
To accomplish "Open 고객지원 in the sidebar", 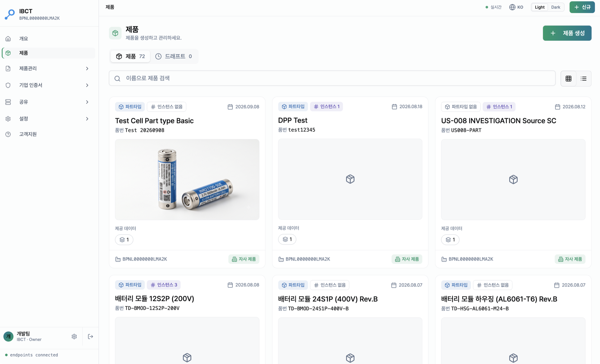I will tap(48, 134).
